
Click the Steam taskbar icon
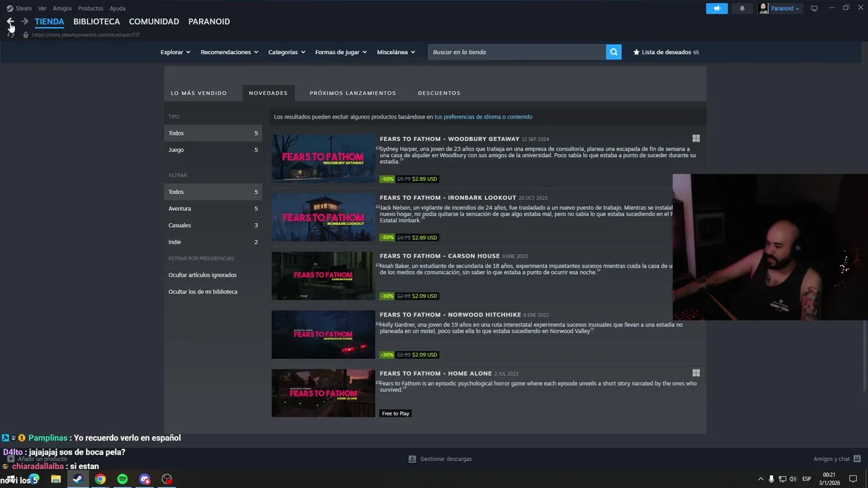(77, 479)
